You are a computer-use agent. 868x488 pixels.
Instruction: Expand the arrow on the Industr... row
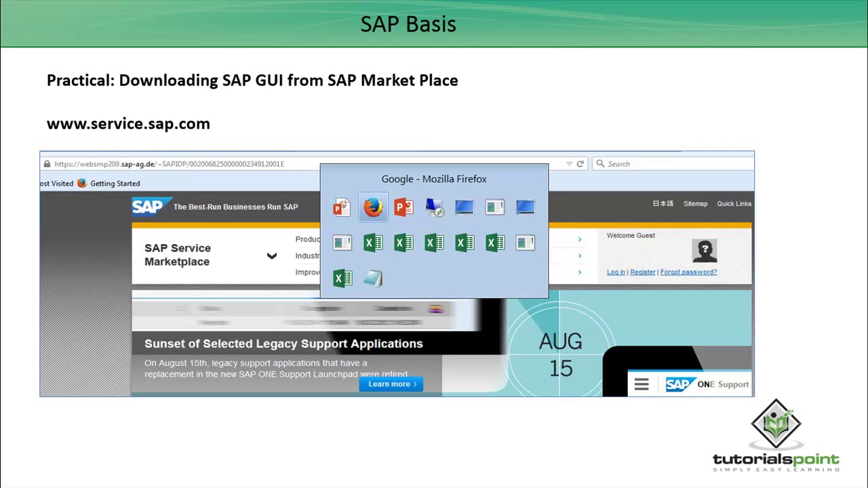(x=579, y=256)
